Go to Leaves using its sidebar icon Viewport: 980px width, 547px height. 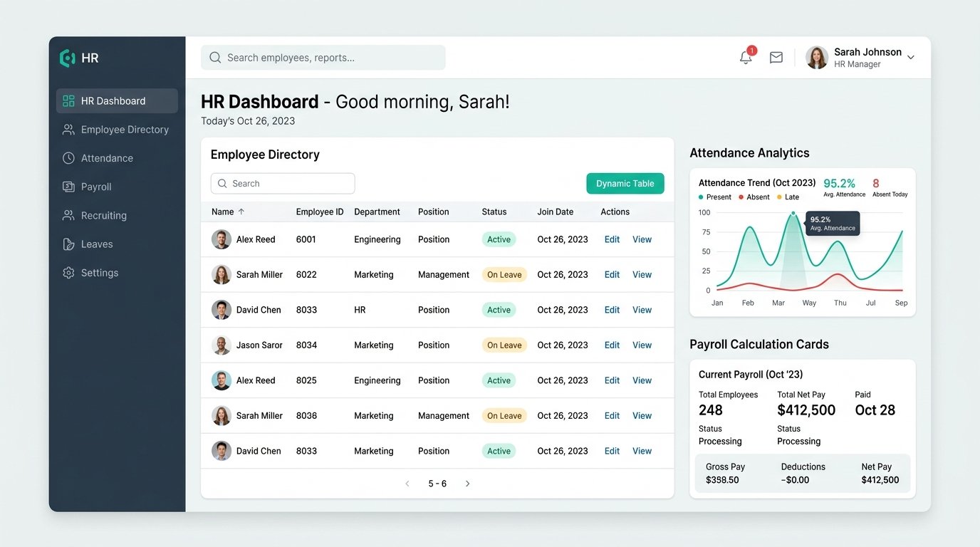pyautogui.click(x=68, y=244)
